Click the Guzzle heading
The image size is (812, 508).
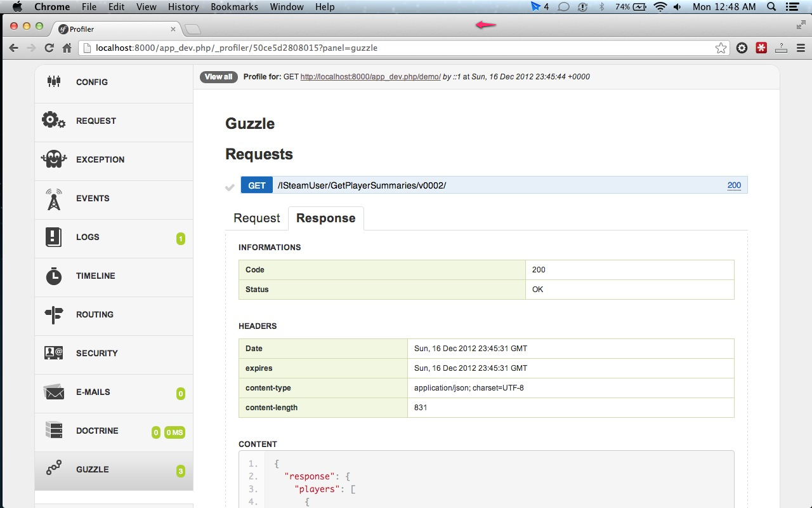tap(250, 123)
